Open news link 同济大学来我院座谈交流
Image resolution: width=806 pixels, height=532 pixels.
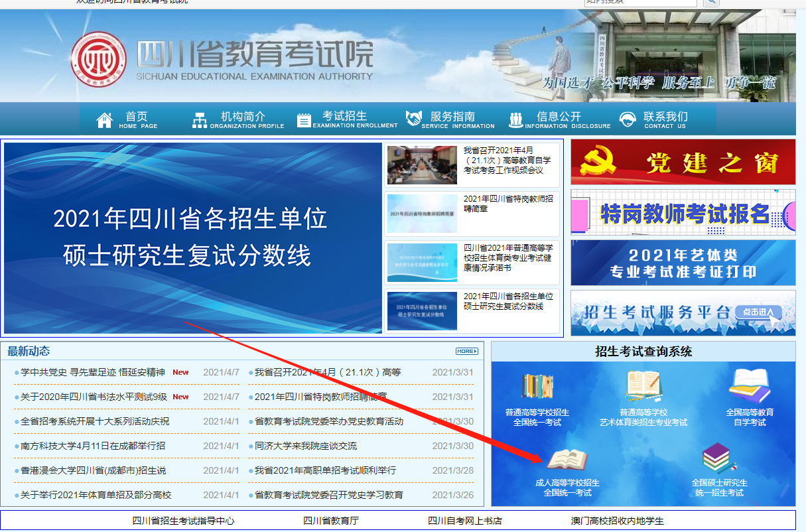point(306,446)
